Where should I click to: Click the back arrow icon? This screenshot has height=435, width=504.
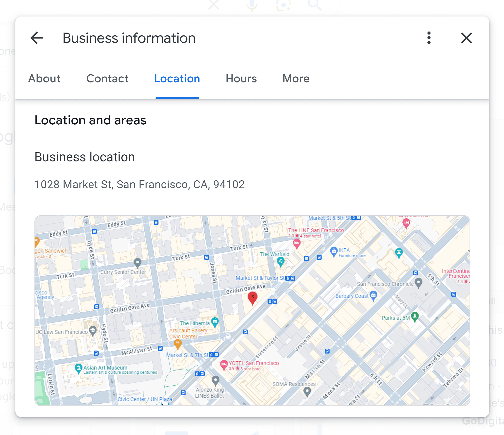click(x=37, y=38)
